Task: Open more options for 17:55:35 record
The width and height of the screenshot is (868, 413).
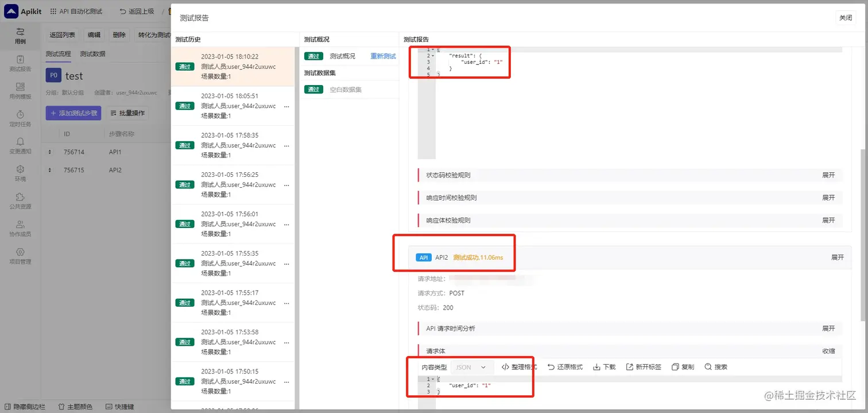Action: [x=286, y=264]
